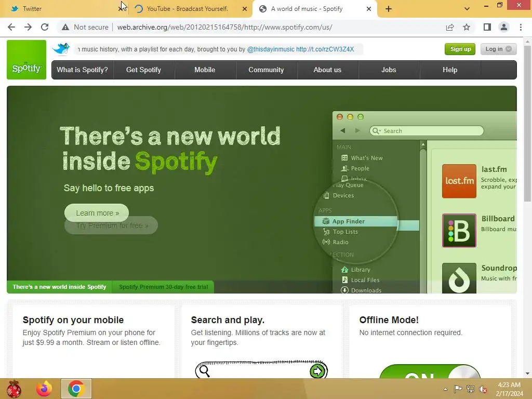Click the Spotify logo

(x=26, y=60)
